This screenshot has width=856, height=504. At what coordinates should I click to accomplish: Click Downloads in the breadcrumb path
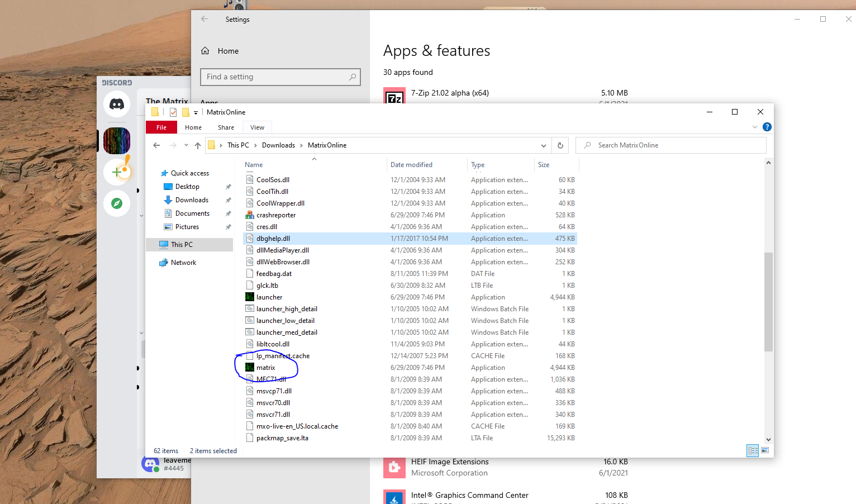(x=278, y=145)
